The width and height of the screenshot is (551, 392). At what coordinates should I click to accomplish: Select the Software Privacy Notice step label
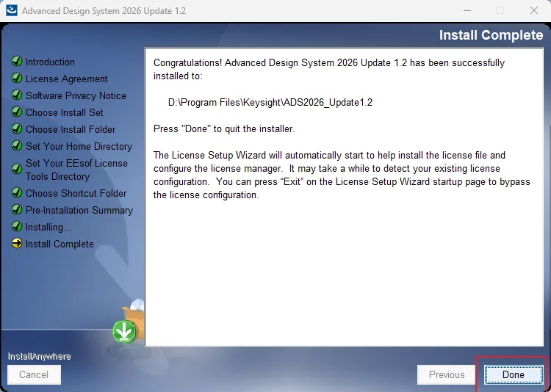click(76, 95)
